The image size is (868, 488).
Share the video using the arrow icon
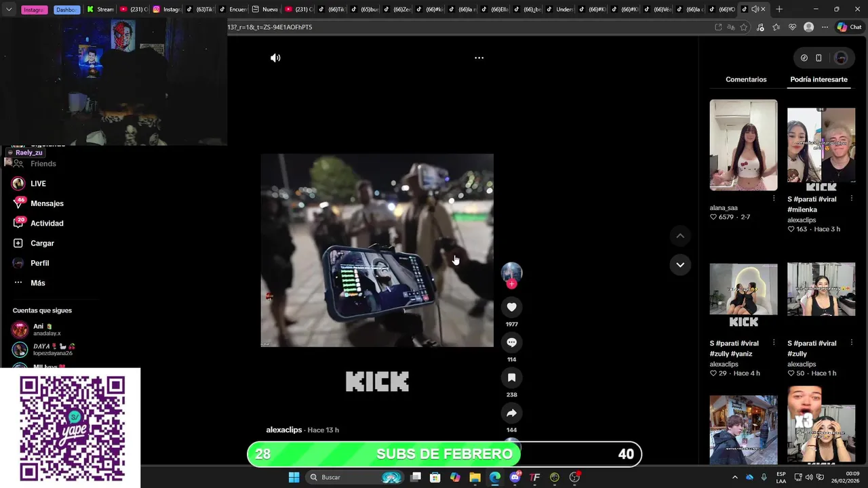pos(511,413)
